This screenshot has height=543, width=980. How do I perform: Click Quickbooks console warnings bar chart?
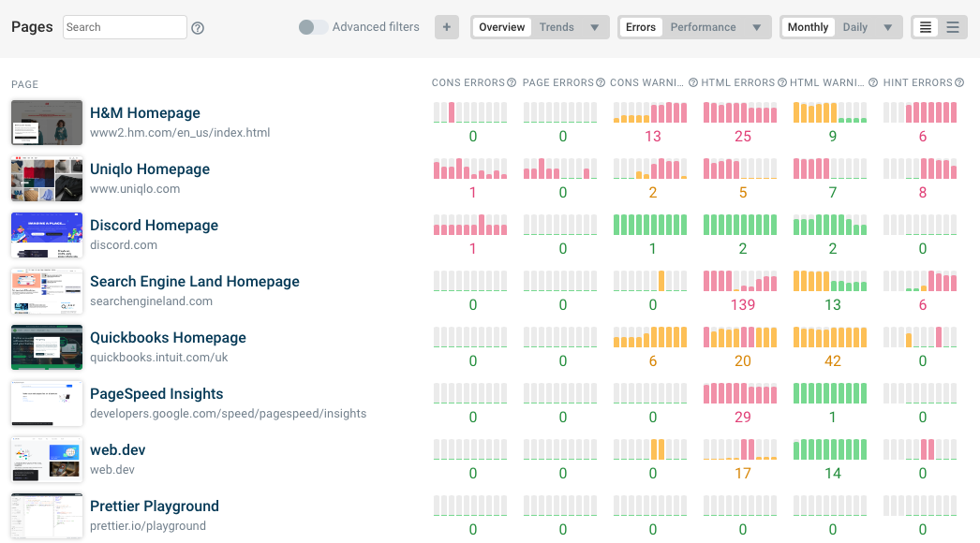(650, 337)
